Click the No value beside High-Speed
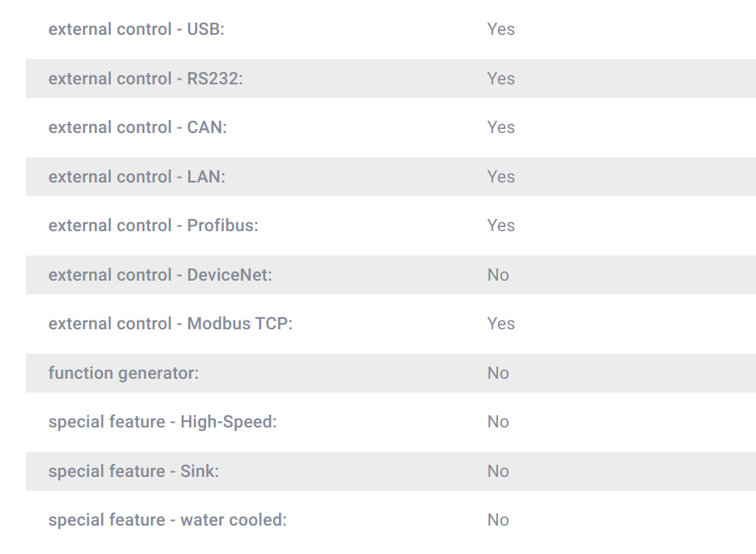This screenshot has width=756, height=554. pos(498,422)
